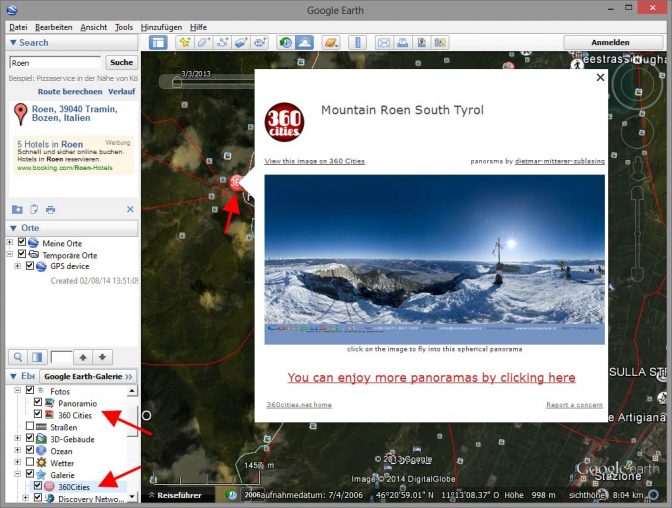672x508 pixels.
Task: Select the add polygon tool
Action: click(x=204, y=42)
